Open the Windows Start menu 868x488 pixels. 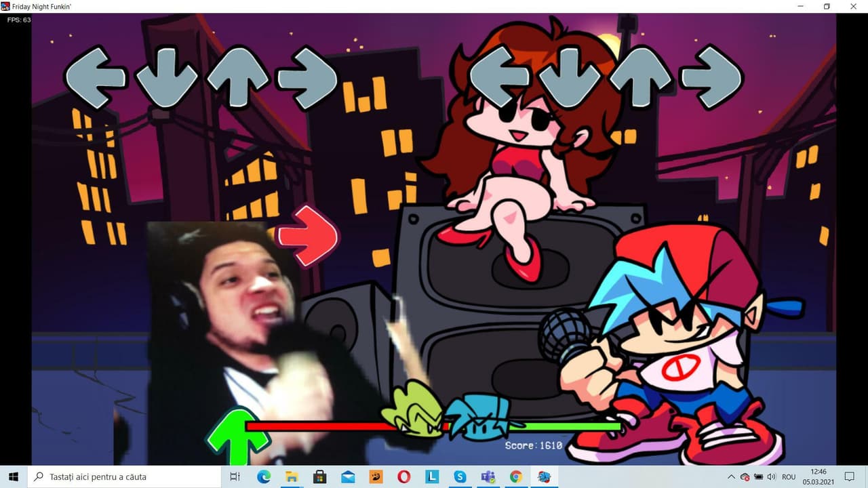[x=14, y=476]
